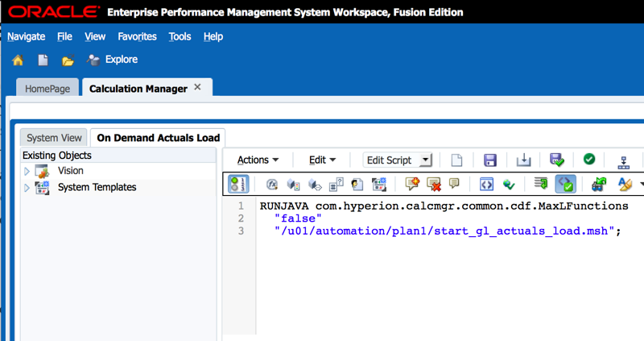The image size is (644, 341).
Task: Open the Actions dropdown menu
Action: pos(258,160)
